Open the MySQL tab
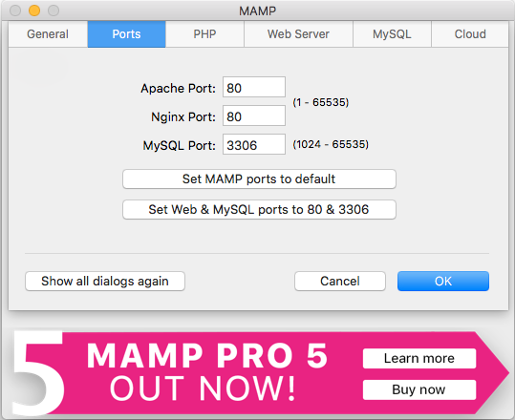Viewport: 515px width, 420px height. [392, 34]
